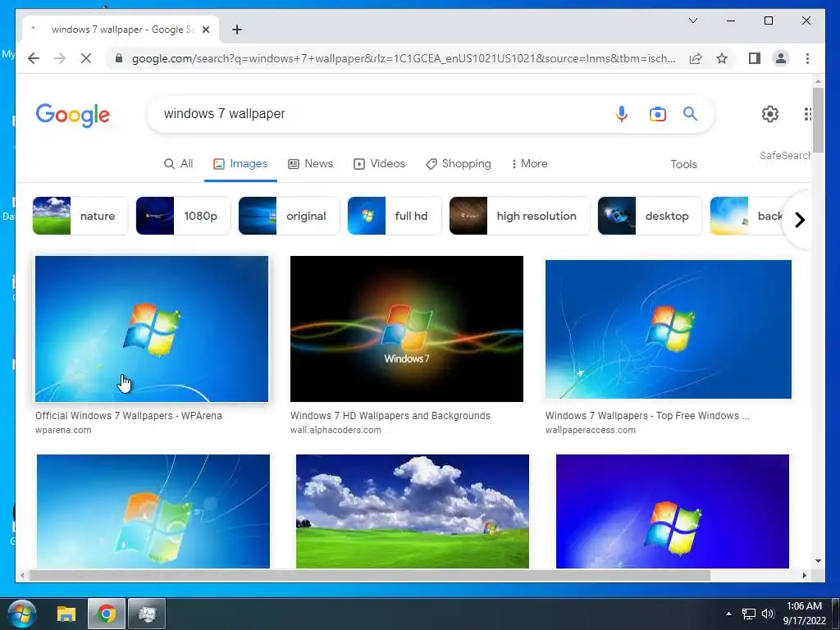This screenshot has height=630, width=840.
Task: Submit search with magnifier icon
Action: coord(690,113)
